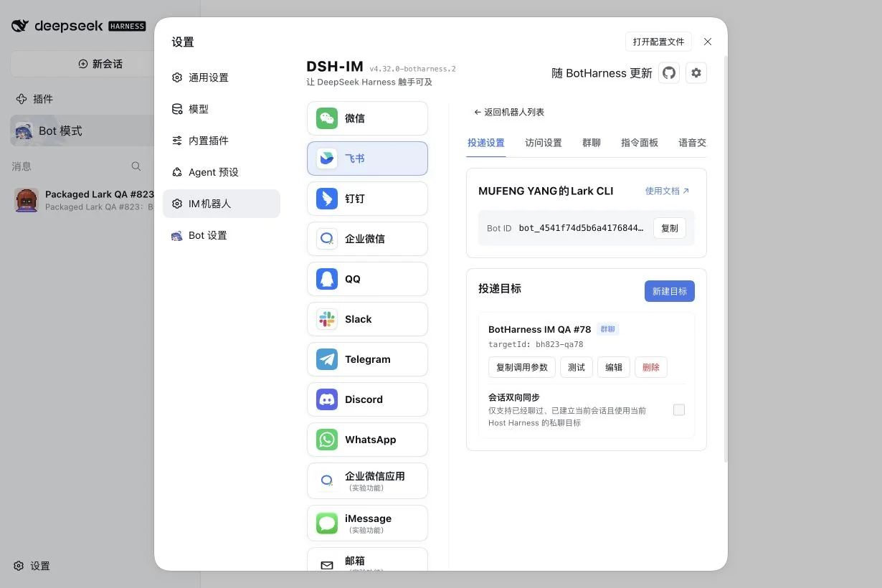Image resolution: width=882 pixels, height=588 pixels.
Task: Select the DingTalk (钉钉) platform
Action: pyautogui.click(x=367, y=199)
